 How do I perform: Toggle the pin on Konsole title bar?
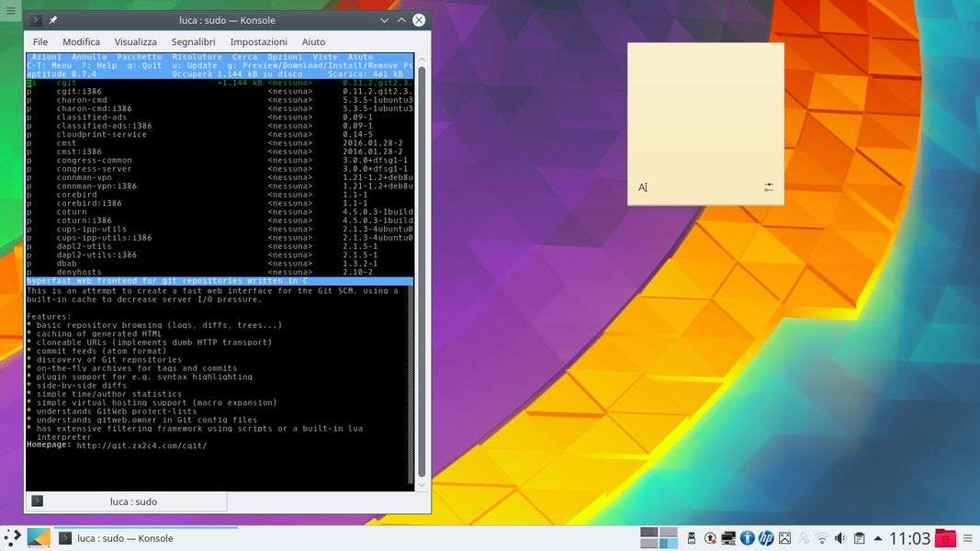(53, 20)
